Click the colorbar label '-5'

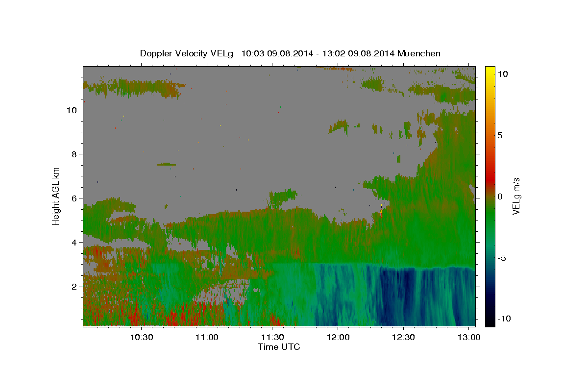502,258
